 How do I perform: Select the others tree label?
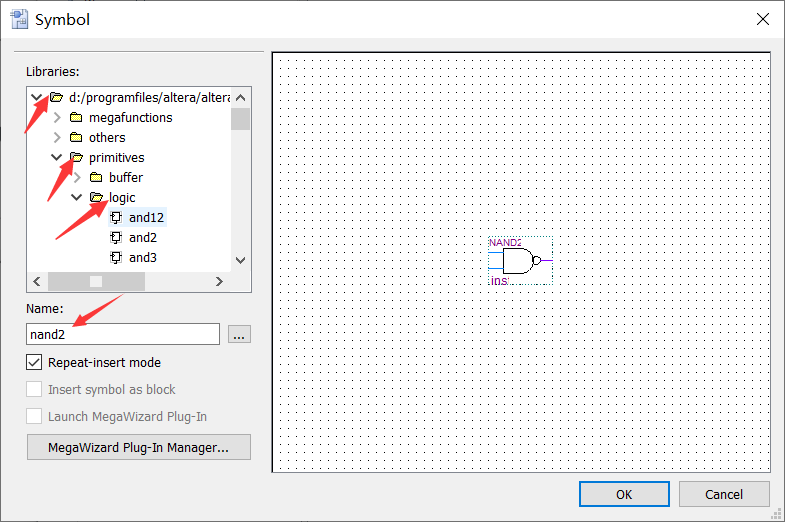[107, 137]
